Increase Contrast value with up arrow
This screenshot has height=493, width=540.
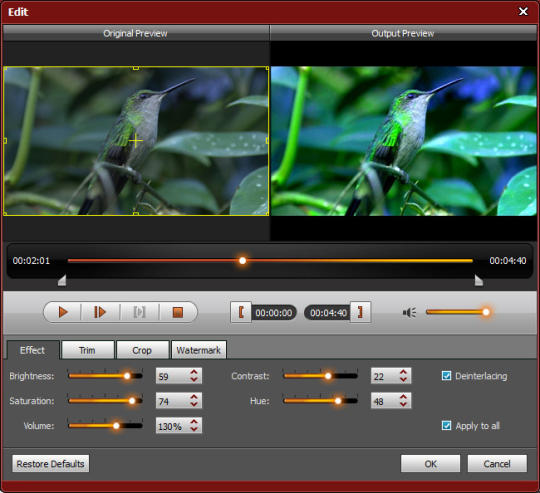(x=403, y=372)
